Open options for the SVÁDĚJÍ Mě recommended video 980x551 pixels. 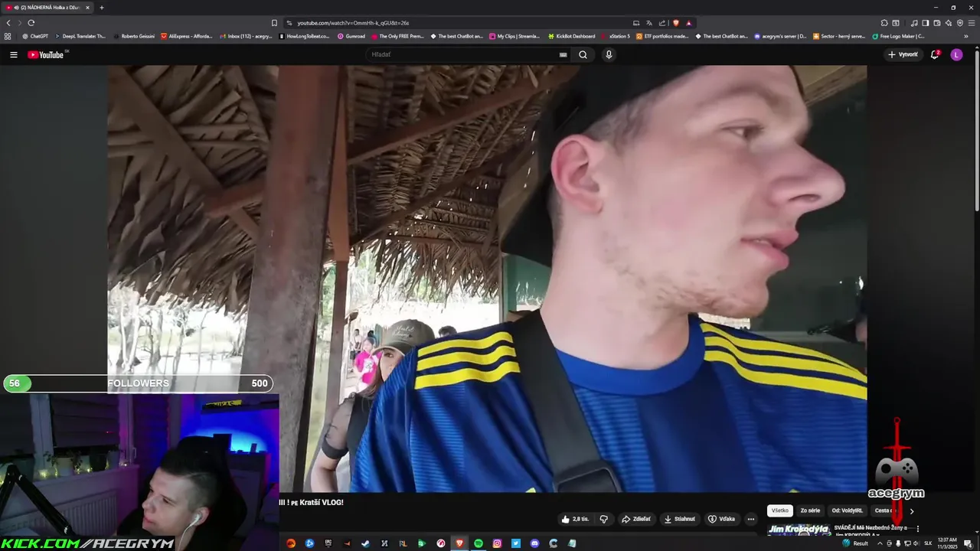917,528
